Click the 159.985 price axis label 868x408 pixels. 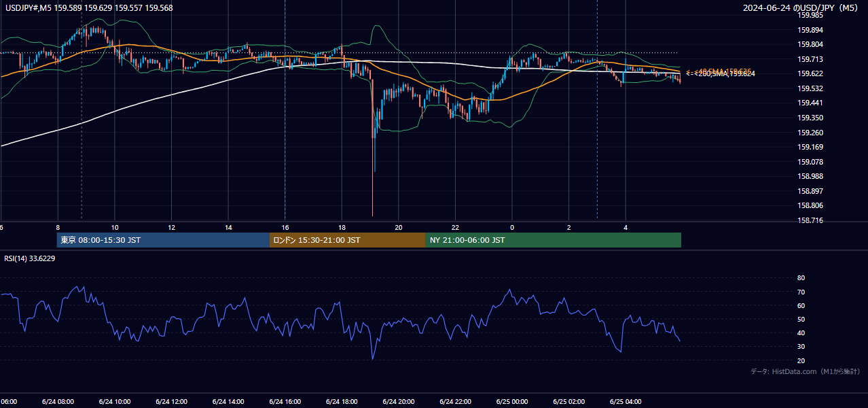click(x=810, y=15)
